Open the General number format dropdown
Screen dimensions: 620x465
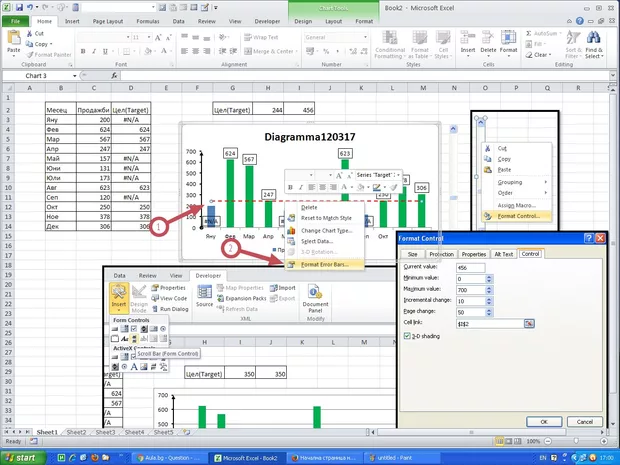pos(365,37)
